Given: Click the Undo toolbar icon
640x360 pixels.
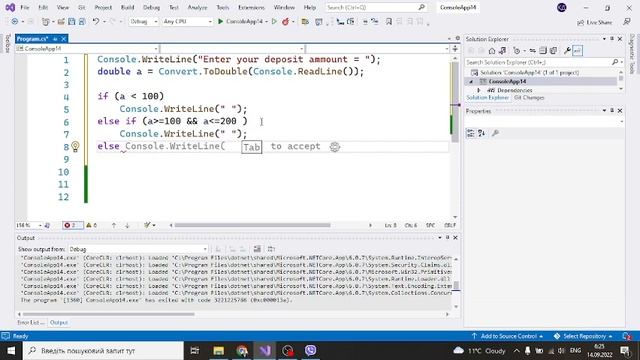Looking at the screenshot, I should click(96, 22).
